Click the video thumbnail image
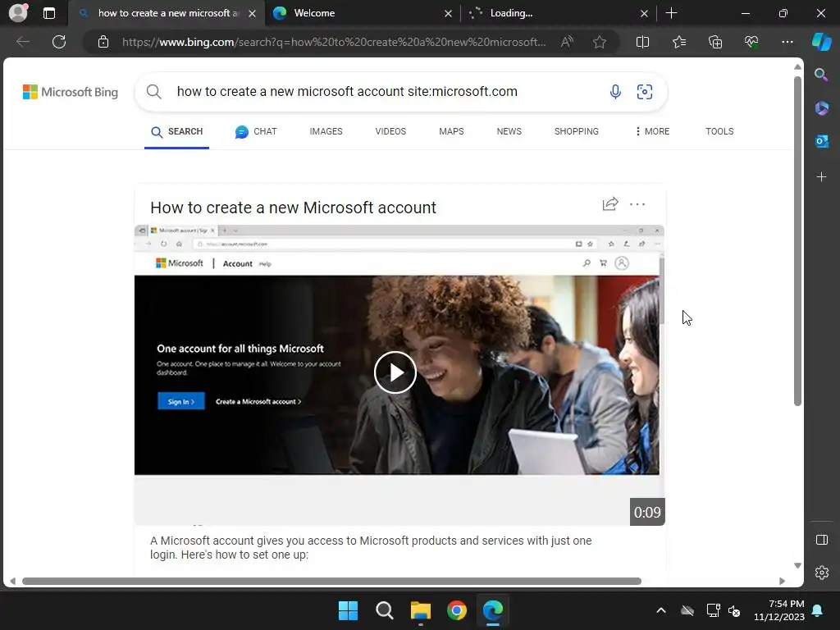Screen dimensions: 840x630 tap(399, 375)
